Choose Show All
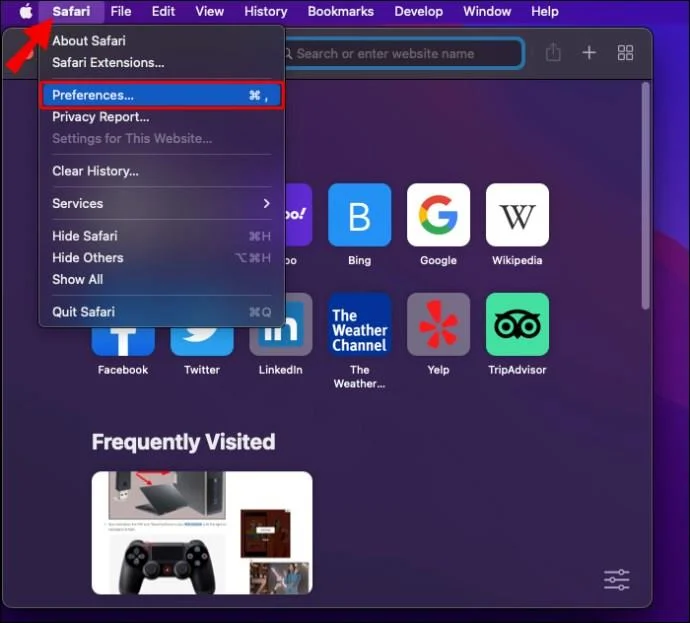 pos(162,279)
